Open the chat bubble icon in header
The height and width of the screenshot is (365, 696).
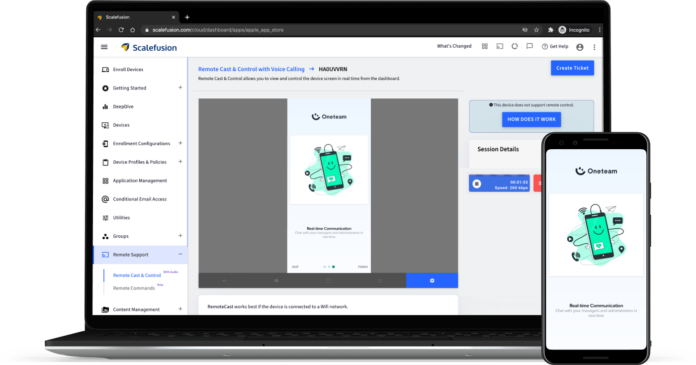pos(530,46)
